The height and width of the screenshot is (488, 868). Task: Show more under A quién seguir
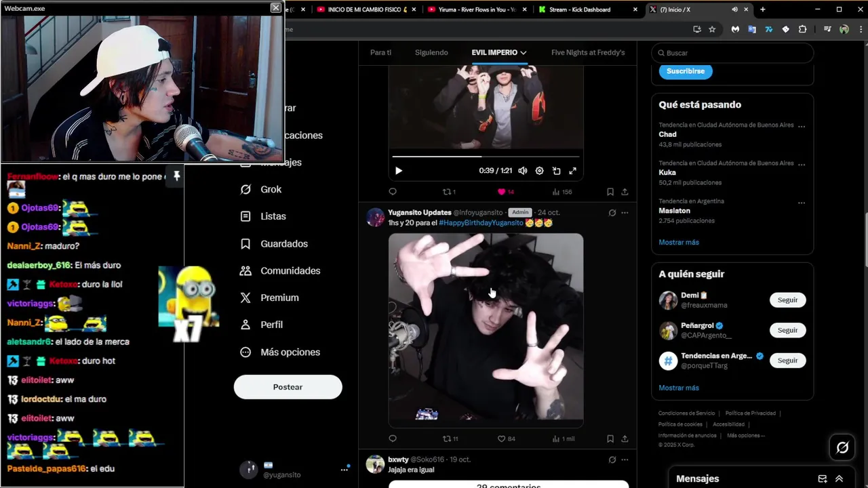pos(679,388)
